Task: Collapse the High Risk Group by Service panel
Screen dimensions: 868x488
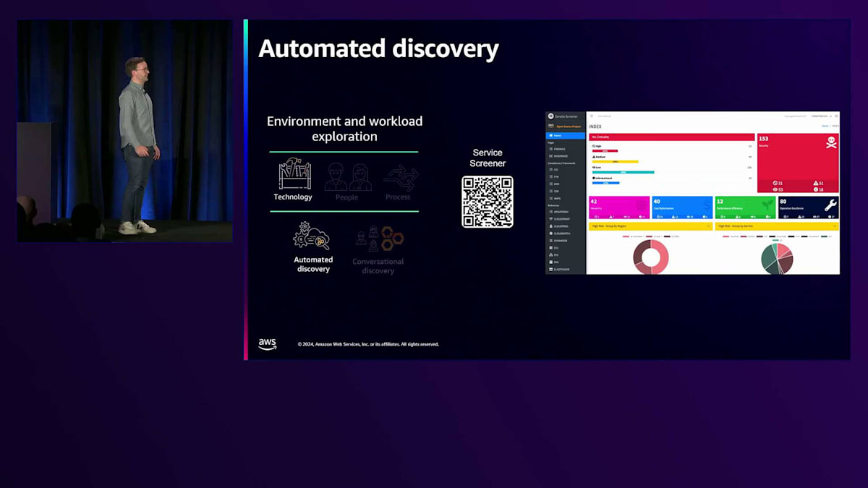Action: pos(835,226)
